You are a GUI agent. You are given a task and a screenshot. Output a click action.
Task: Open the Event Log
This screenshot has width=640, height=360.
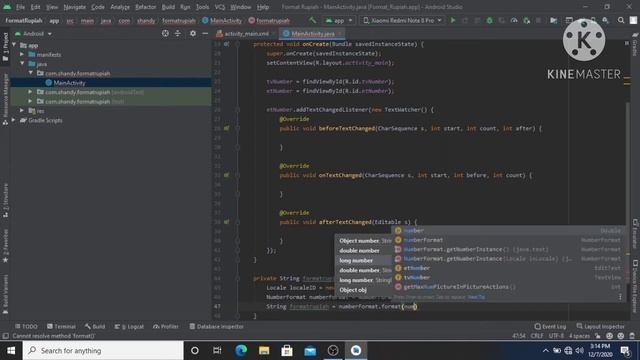click(550, 326)
